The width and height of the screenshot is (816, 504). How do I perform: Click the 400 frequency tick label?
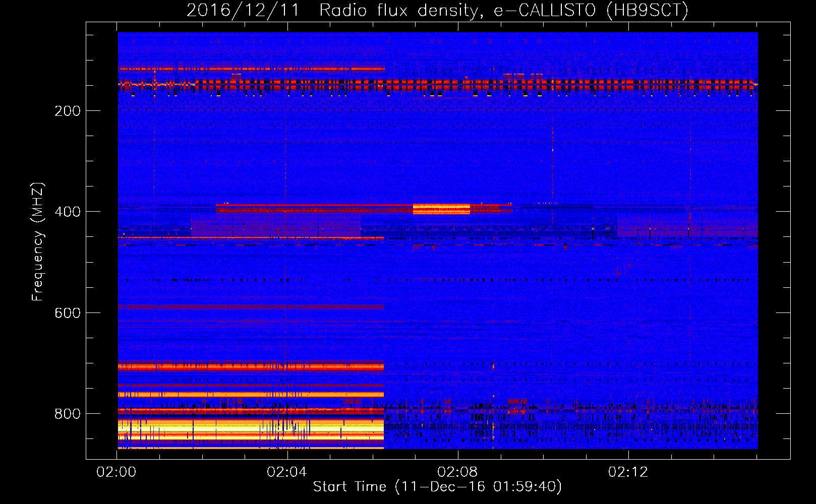tap(68, 212)
